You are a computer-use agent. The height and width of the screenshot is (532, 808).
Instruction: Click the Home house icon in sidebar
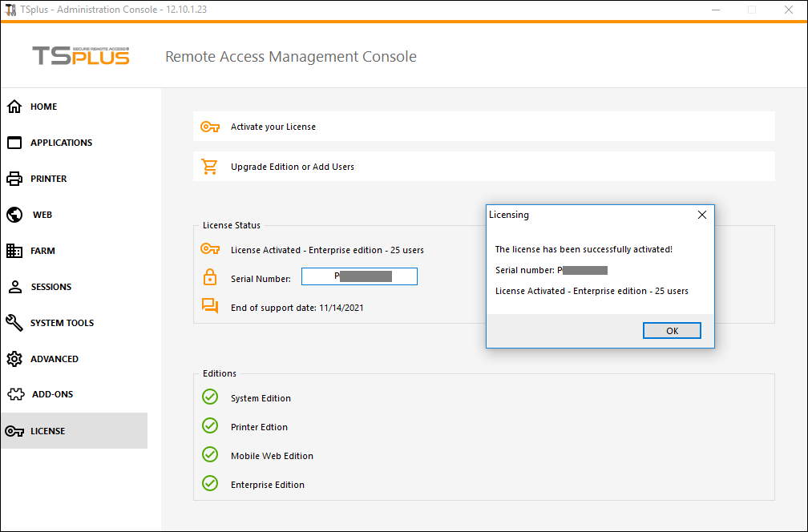pos(14,107)
